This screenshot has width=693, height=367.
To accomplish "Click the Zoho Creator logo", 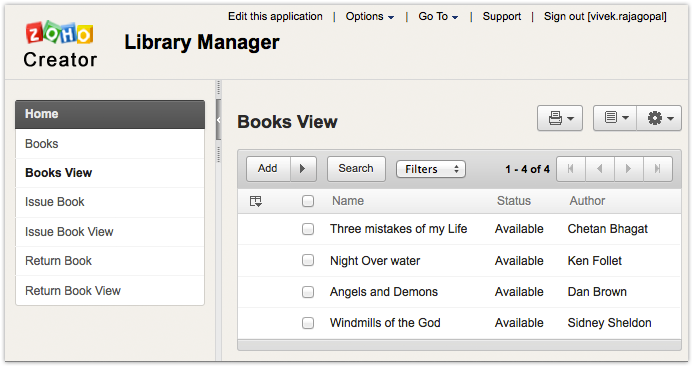I will (x=60, y=45).
